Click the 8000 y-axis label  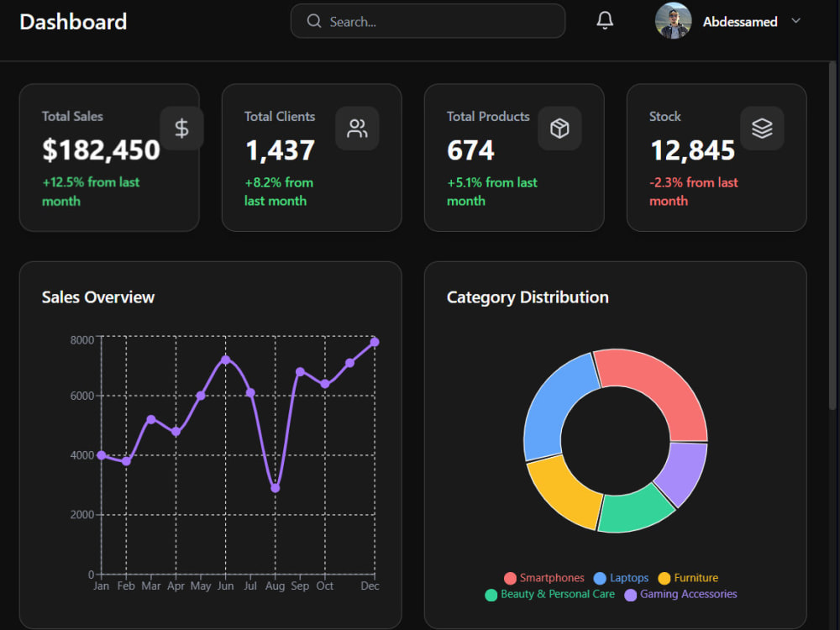[x=82, y=340]
